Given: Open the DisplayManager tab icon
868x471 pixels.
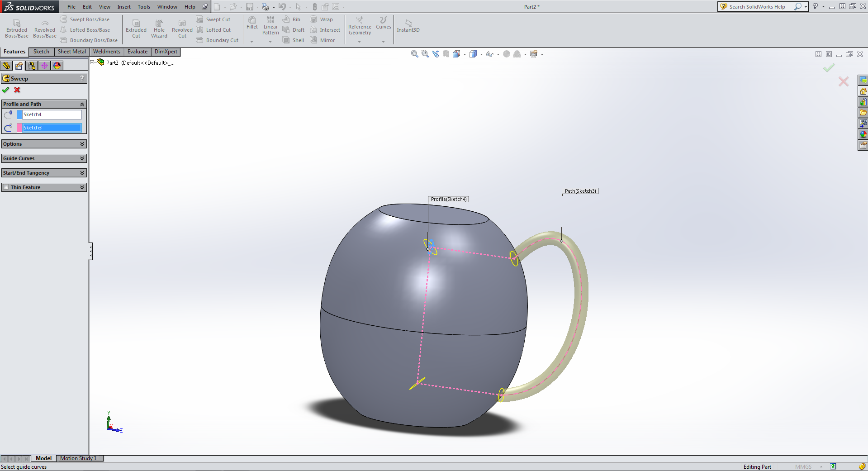Looking at the screenshot, I should point(57,66).
